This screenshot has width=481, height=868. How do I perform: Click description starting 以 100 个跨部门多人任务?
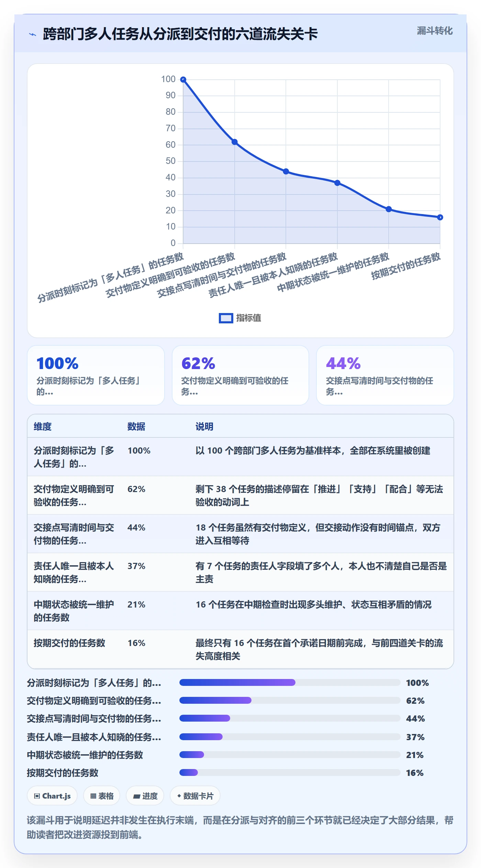[313, 450]
